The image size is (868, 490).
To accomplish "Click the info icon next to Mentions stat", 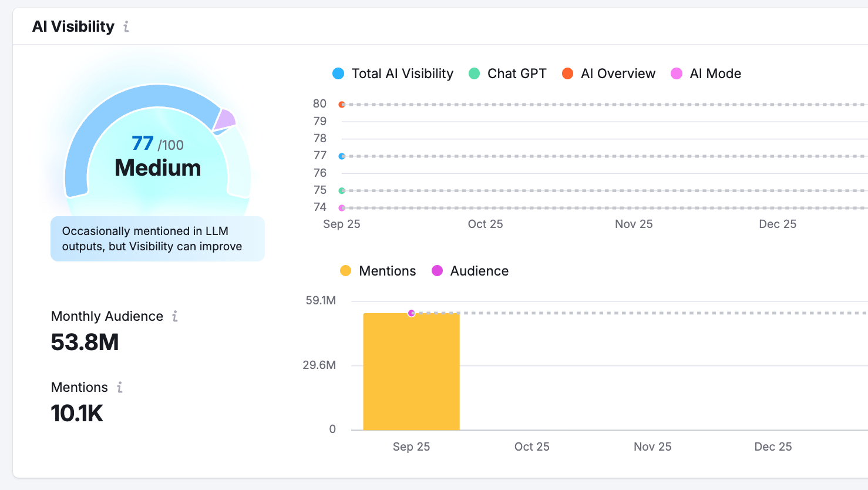I will 119,387.
